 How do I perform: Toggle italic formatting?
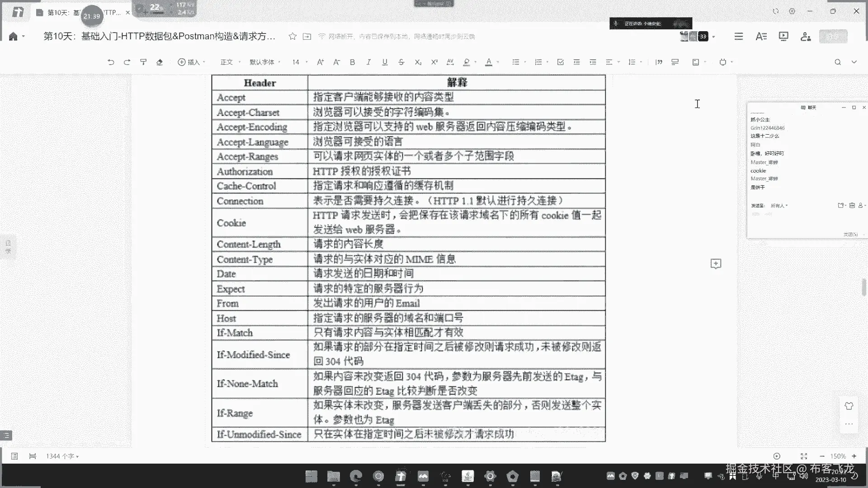(x=368, y=62)
